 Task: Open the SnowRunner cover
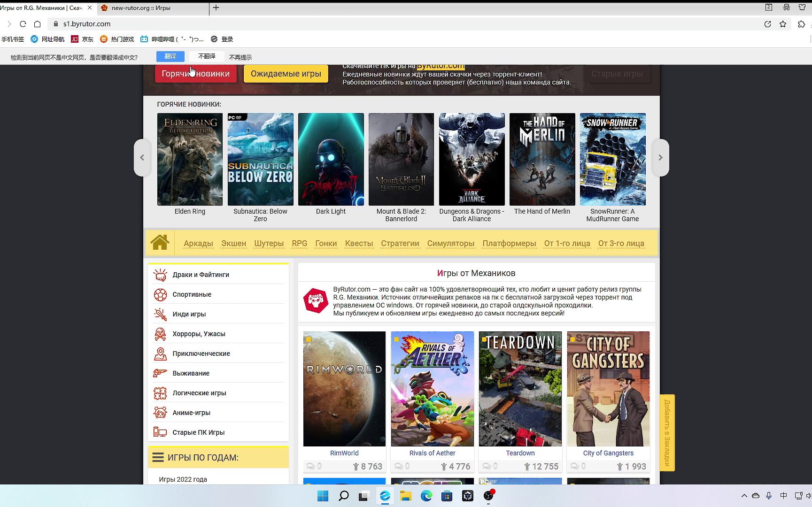click(613, 159)
